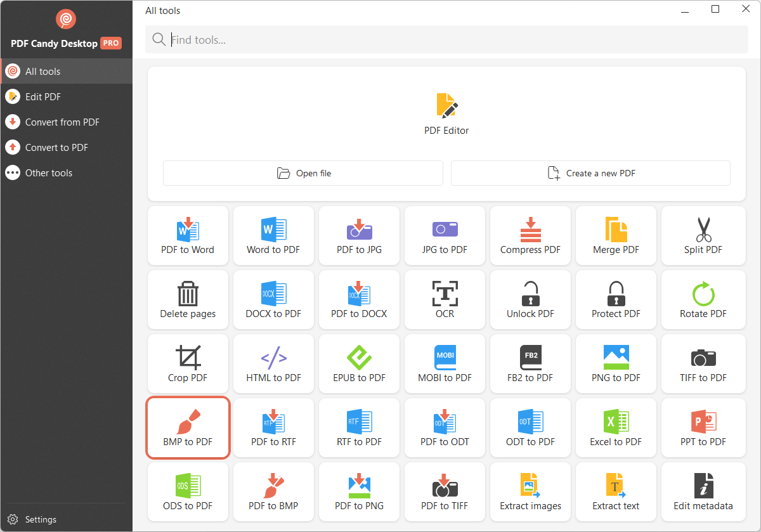Launch the DOCX to PDF converter
This screenshot has width=761, height=532.
273,299
